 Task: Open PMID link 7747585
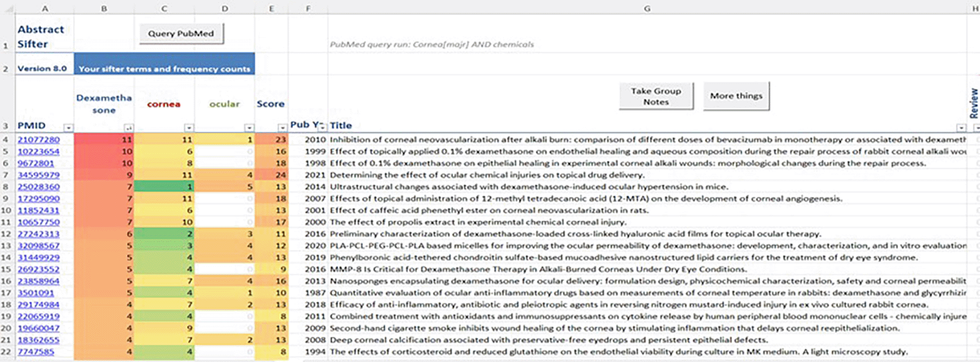pyautogui.click(x=35, y=352)
